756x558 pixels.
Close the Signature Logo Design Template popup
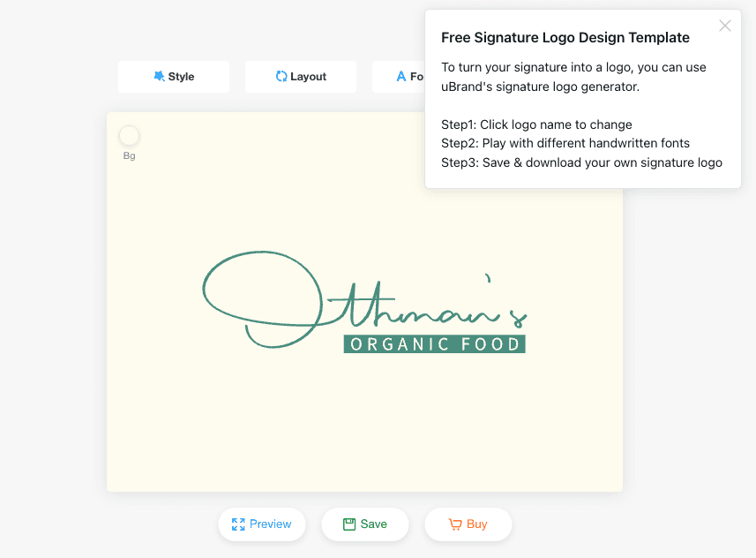pyautogui.click(x=724, y=26)
